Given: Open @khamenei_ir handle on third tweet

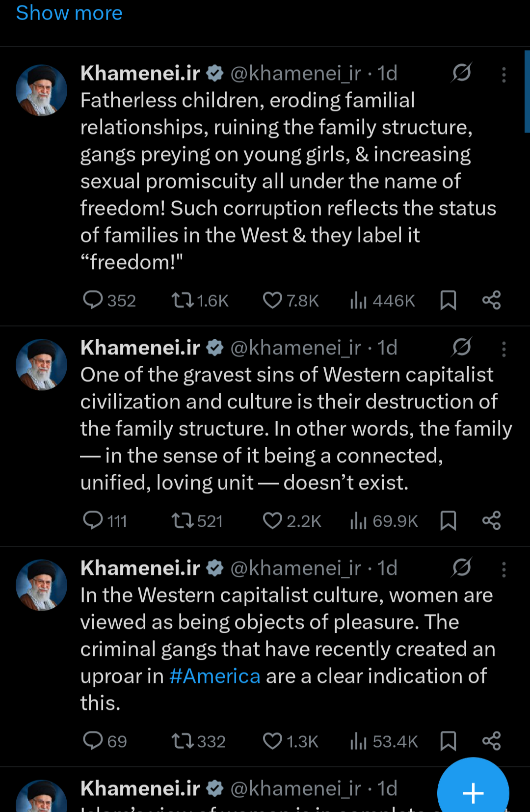Looking at the screenshot, I should (x=295, y=568).
